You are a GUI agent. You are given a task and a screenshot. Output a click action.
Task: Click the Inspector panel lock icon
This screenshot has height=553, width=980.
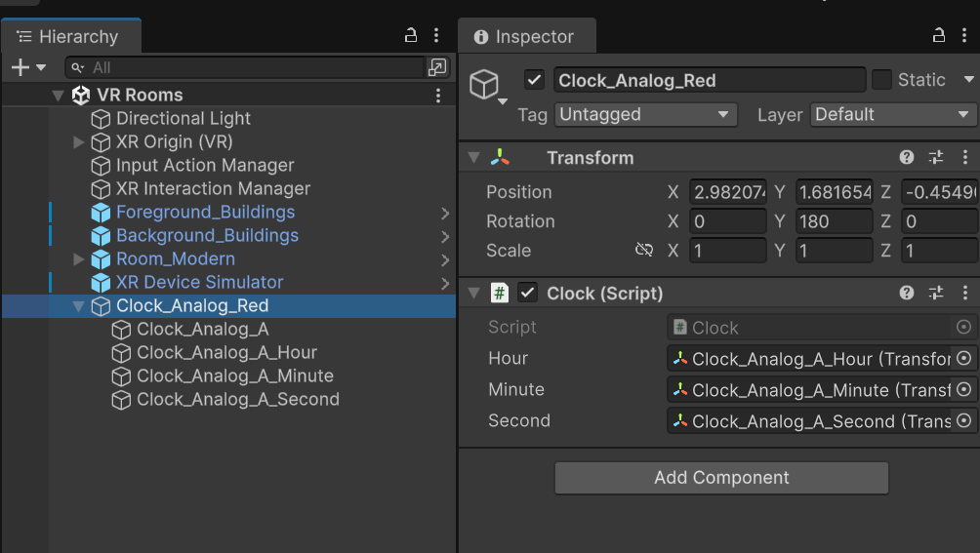[x=939, y=36]
